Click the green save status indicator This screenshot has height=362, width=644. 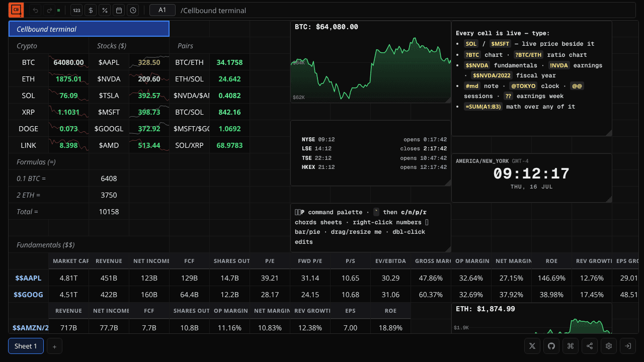(59, 10)
